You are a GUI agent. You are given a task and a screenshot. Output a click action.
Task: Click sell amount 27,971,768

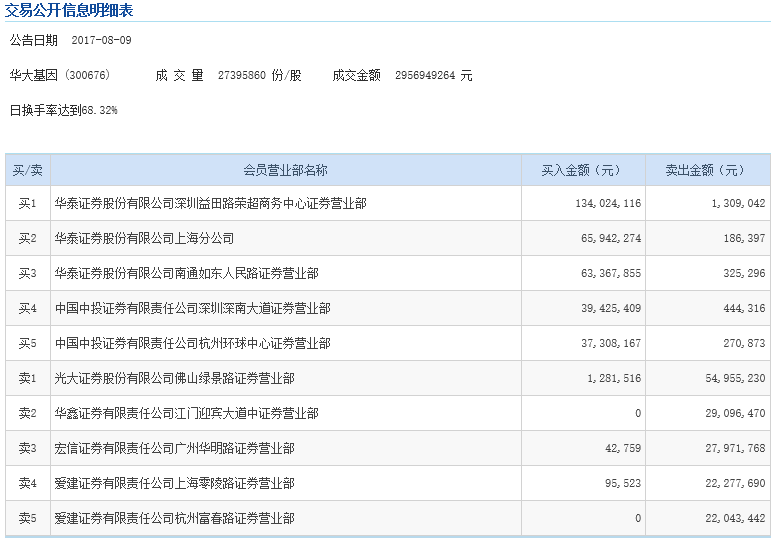[735, 449]
